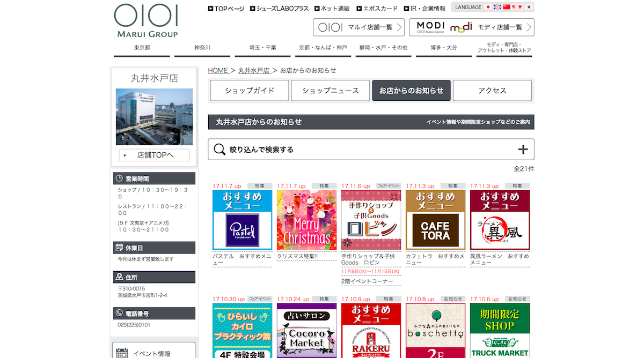The image size is (644, 358).
Task: Open モディ店舗一覧 store list button
Action: pos(472,27)
